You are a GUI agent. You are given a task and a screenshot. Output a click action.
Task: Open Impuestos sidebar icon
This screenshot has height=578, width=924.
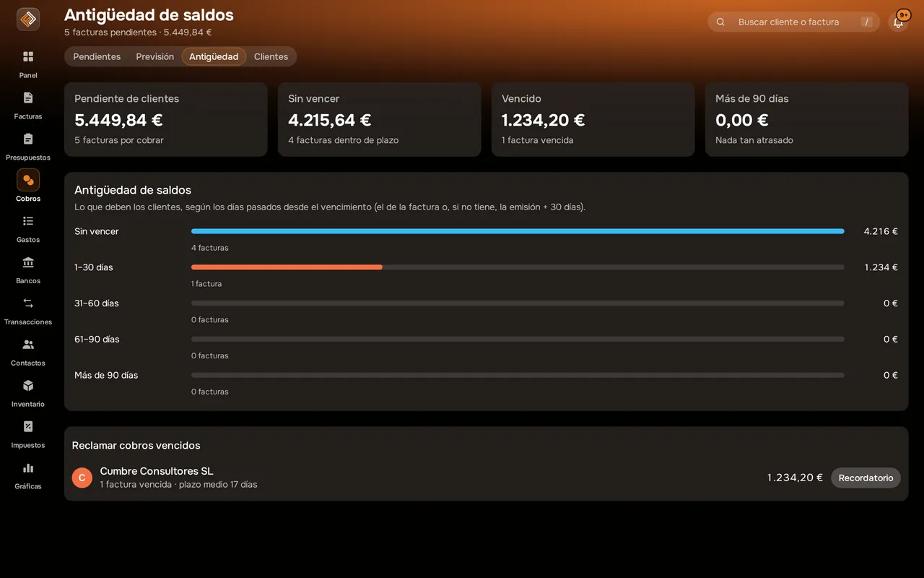[28, 427]
